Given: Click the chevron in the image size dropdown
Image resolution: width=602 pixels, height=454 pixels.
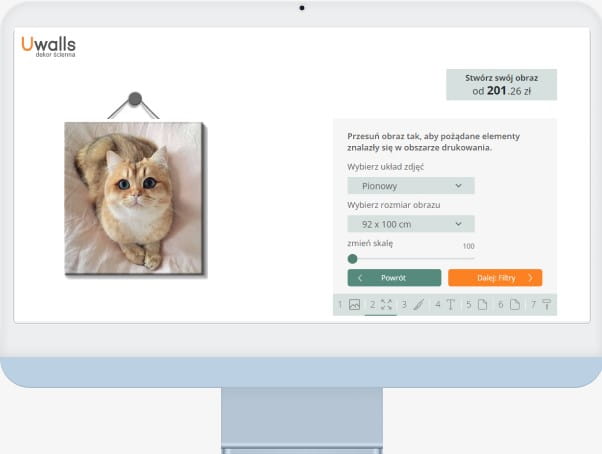Looking at the screenshot, I should 458,224.
